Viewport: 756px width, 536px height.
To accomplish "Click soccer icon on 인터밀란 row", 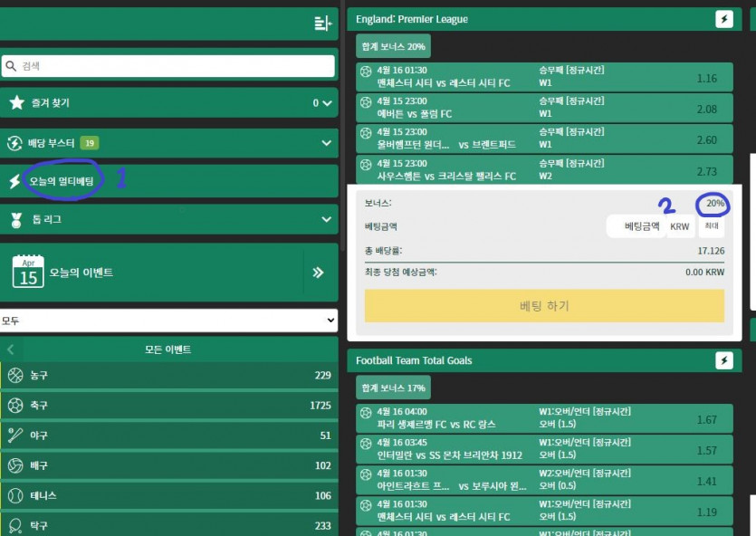I will [x=366, y=444].
